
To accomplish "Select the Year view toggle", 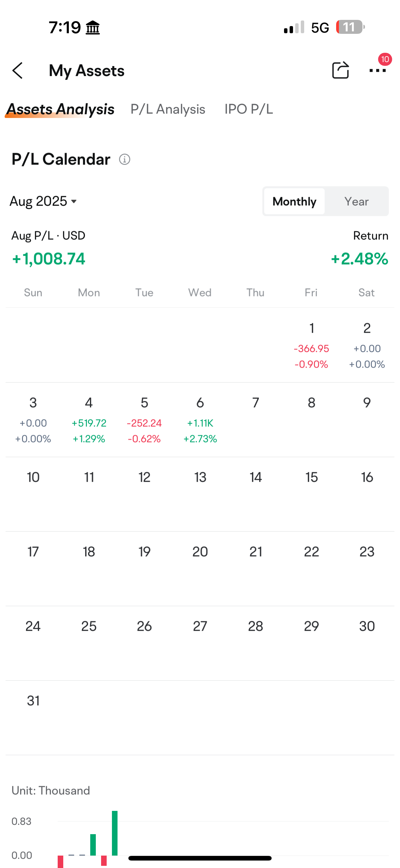I will click(356, 201).
